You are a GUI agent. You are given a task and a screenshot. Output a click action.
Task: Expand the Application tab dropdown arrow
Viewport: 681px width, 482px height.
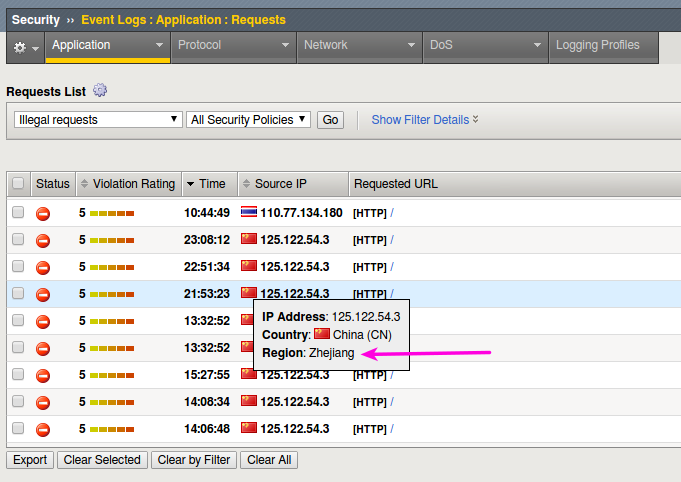tap(159, 45)
